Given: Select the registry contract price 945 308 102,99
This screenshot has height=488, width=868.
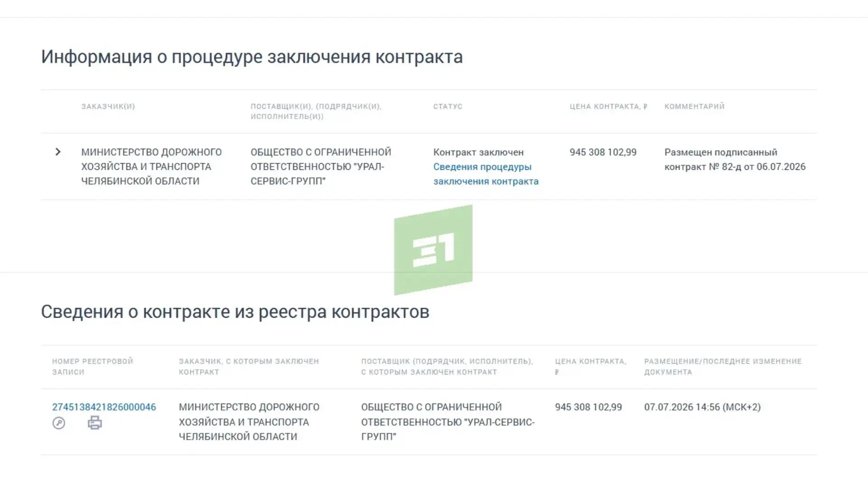Looking at the screenshot, I should [589, 407].
